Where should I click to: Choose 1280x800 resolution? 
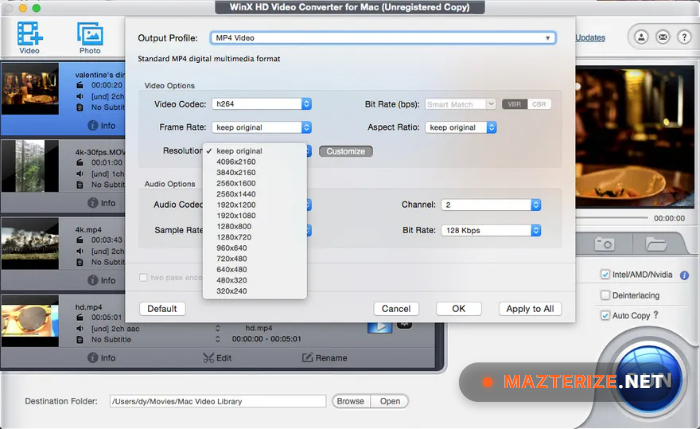click(x=254, y=226)
